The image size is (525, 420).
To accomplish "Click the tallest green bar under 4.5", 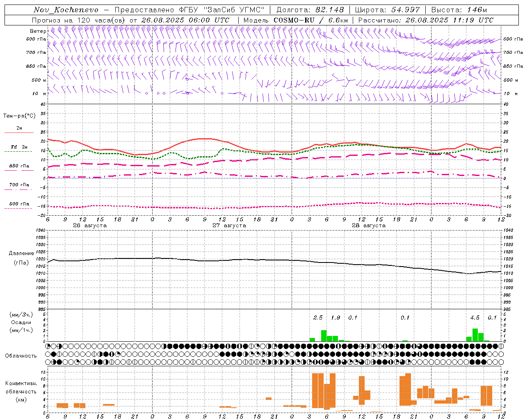I will click(475, 335).
